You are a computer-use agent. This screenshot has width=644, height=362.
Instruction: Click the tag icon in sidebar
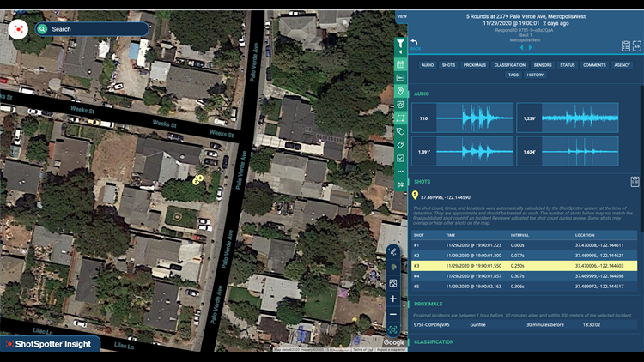coord(400,145)
